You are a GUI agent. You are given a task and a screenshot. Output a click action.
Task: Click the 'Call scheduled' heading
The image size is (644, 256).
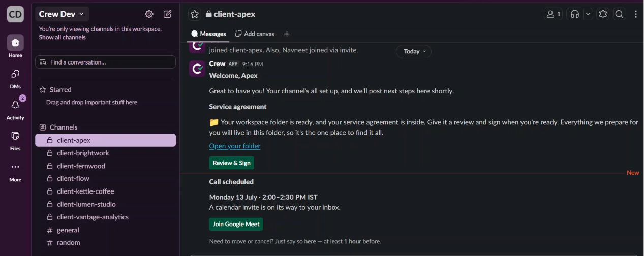231,182
